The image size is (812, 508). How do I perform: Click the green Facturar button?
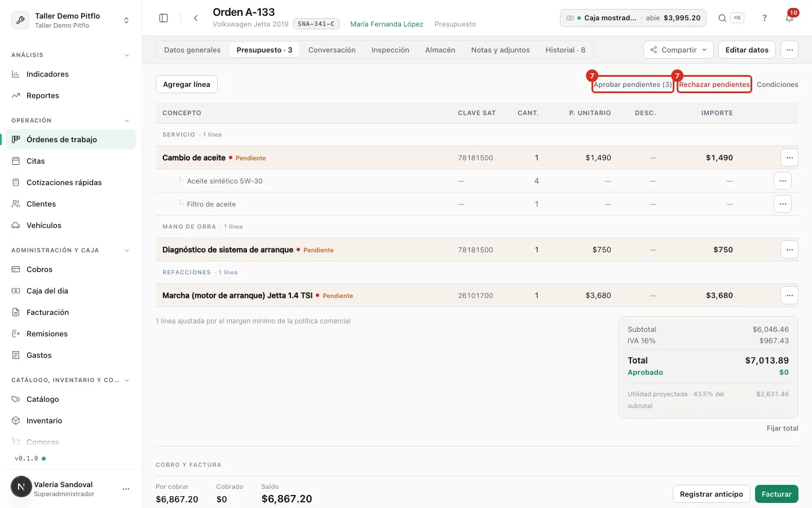(x=776, y=494)
